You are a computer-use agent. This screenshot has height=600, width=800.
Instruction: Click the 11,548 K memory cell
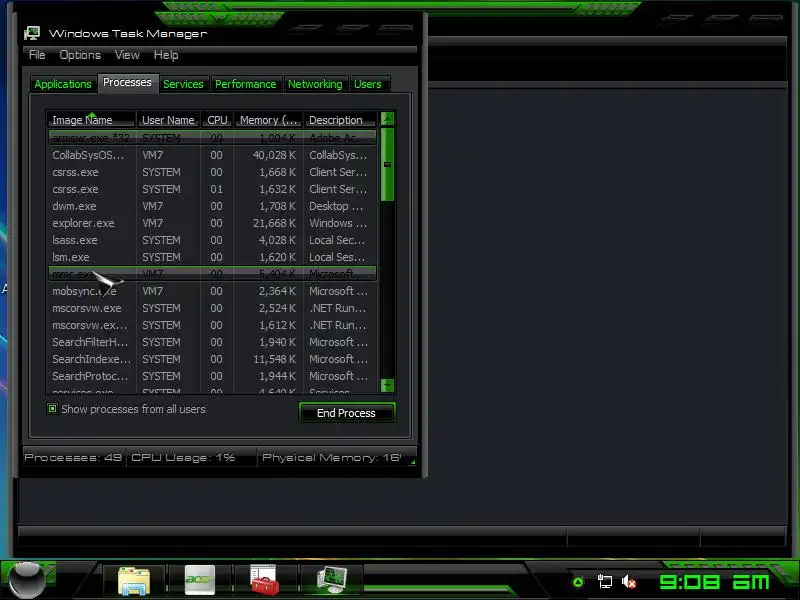coord(274,359)
